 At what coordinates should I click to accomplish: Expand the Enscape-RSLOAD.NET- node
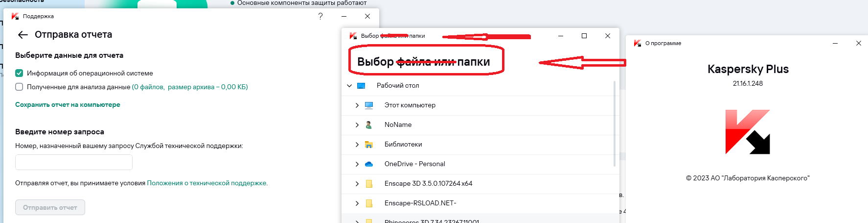pos(357,203)
